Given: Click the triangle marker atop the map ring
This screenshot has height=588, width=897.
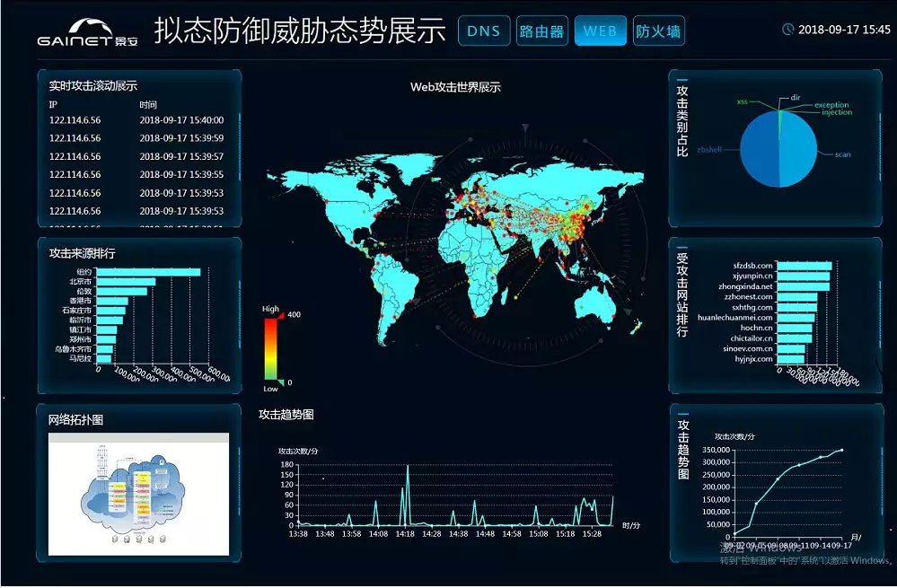Looking at the screenshot, I should 526,128.
